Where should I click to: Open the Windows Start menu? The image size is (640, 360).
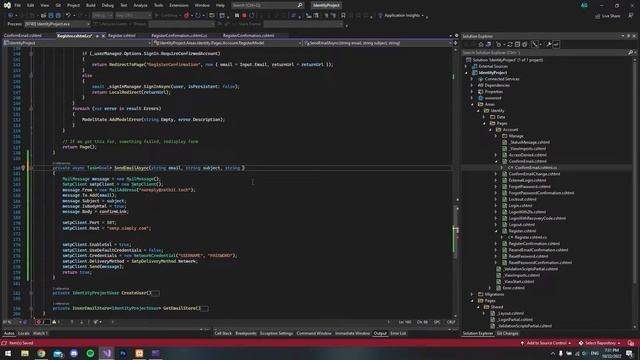8,353
